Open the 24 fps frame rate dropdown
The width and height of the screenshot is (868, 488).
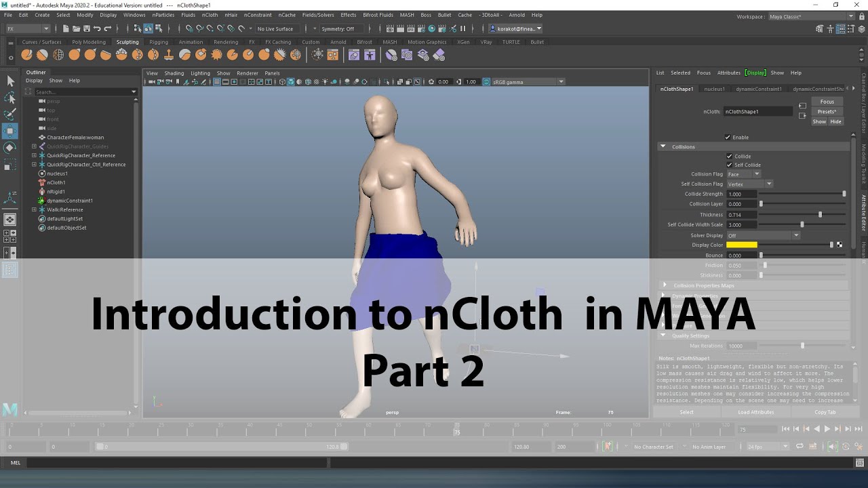click(x=768, y=447)
